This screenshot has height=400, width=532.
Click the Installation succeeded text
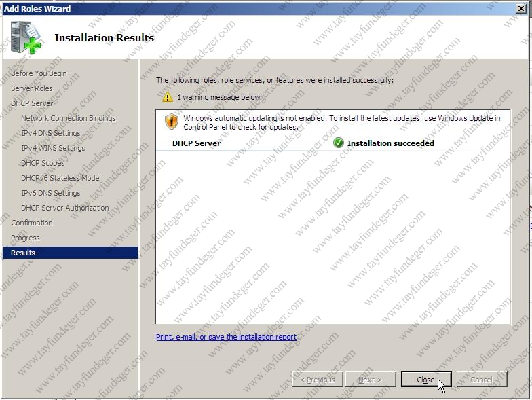pos(391,143)
